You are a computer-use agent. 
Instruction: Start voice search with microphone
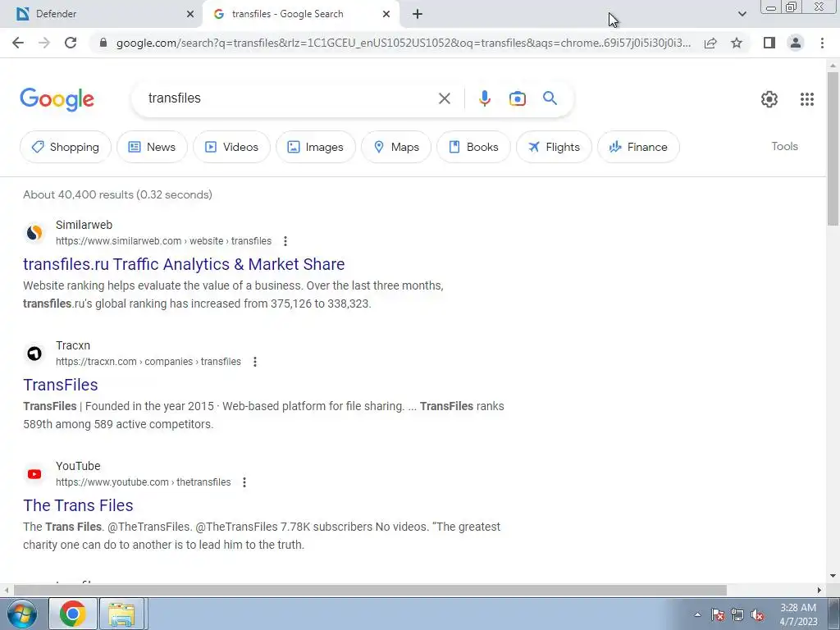(x=484, y=98)
